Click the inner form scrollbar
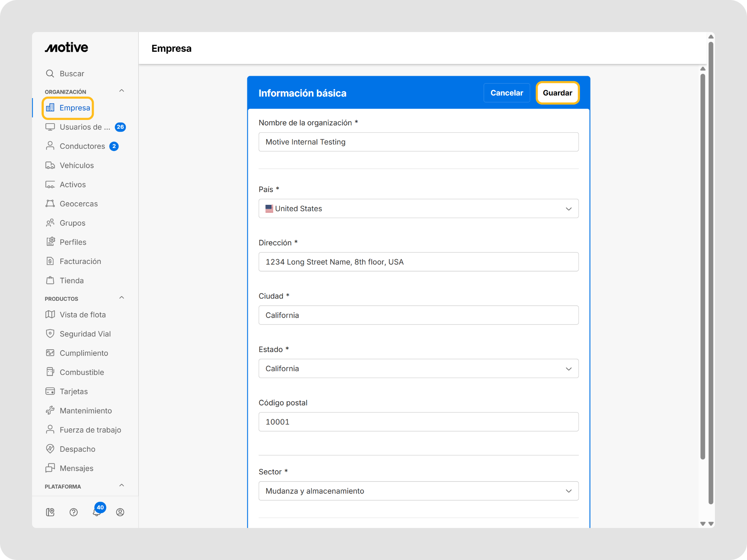 (x=703, y=266)
